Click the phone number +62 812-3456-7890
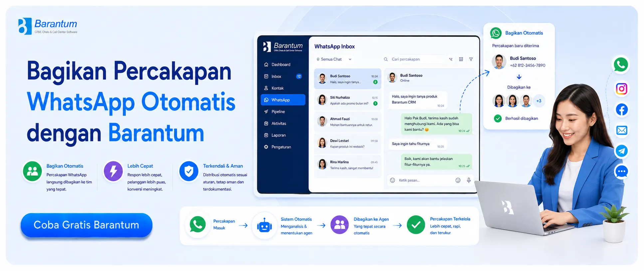Image resolution: width=644 pixels, height=271 pixels. pos(528,65)
